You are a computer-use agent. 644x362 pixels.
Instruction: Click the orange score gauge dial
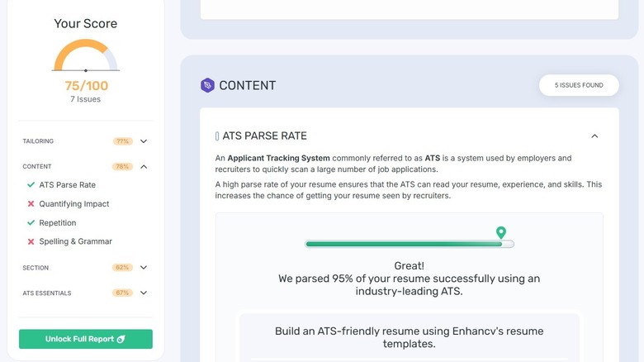coord(86,56)
